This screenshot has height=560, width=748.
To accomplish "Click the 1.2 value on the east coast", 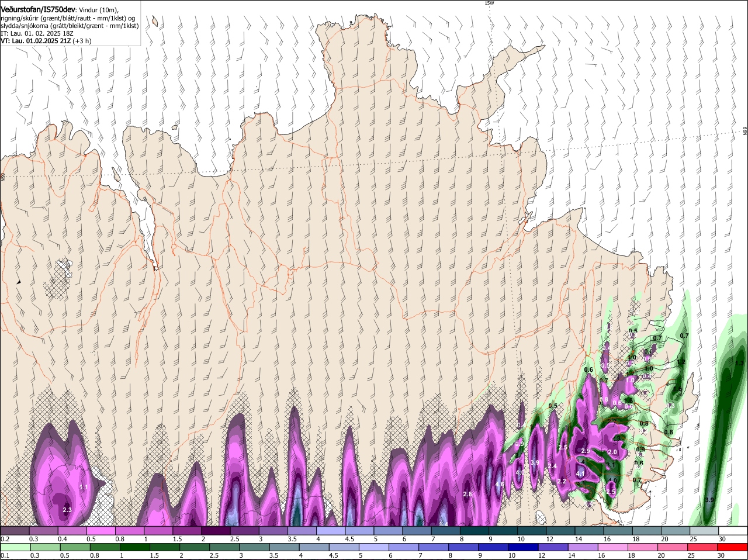I will point(681,362).
